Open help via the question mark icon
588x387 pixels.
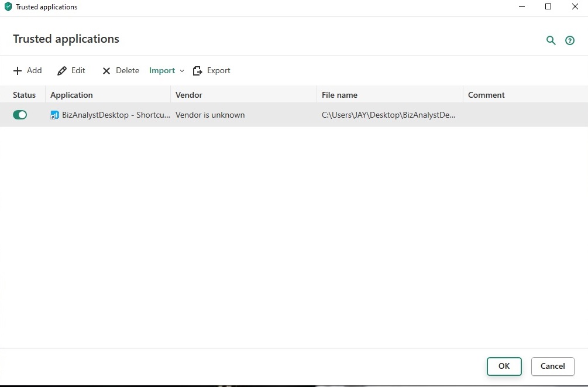[x=570, y=40]
